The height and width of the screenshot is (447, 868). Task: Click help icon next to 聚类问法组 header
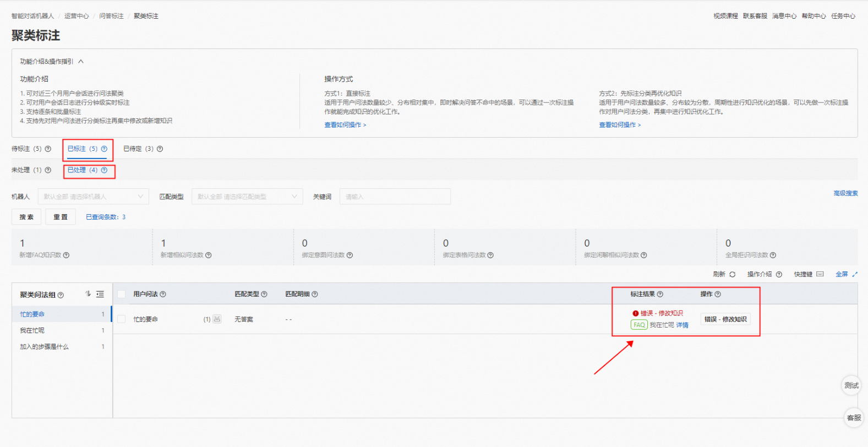point(61,295)
